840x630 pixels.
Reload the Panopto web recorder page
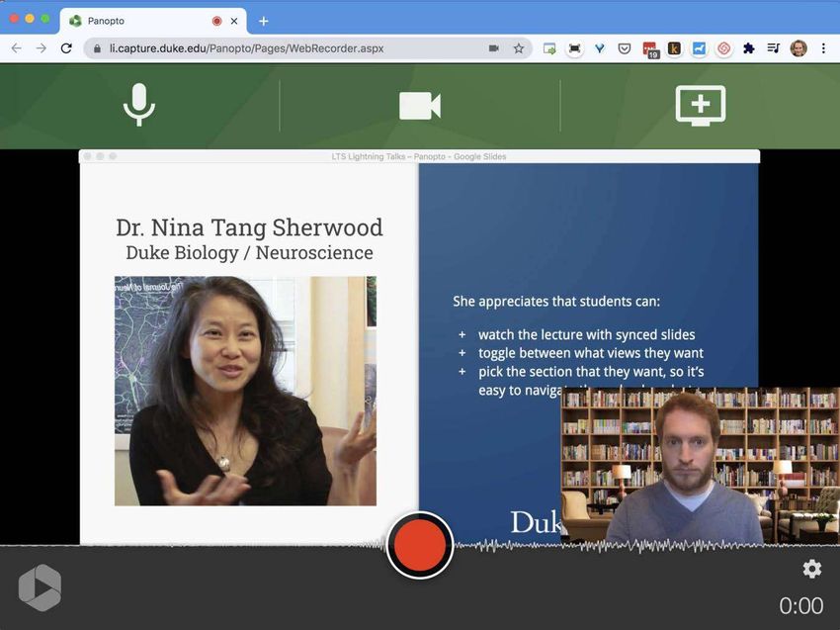[66, 48]
